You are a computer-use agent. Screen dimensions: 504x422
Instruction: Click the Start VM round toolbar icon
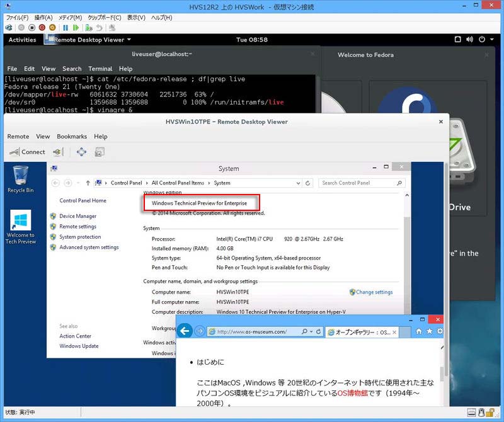21,28
